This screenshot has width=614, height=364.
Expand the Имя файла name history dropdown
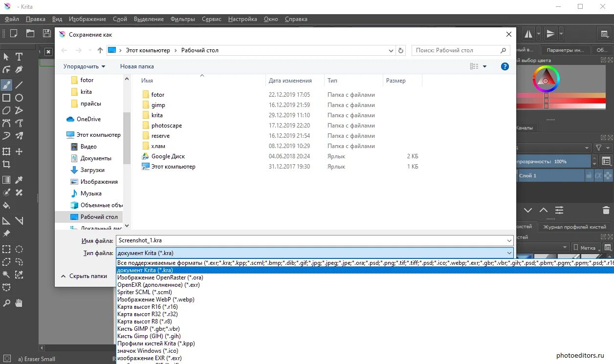pyautogui.click(x=509, y=240)
